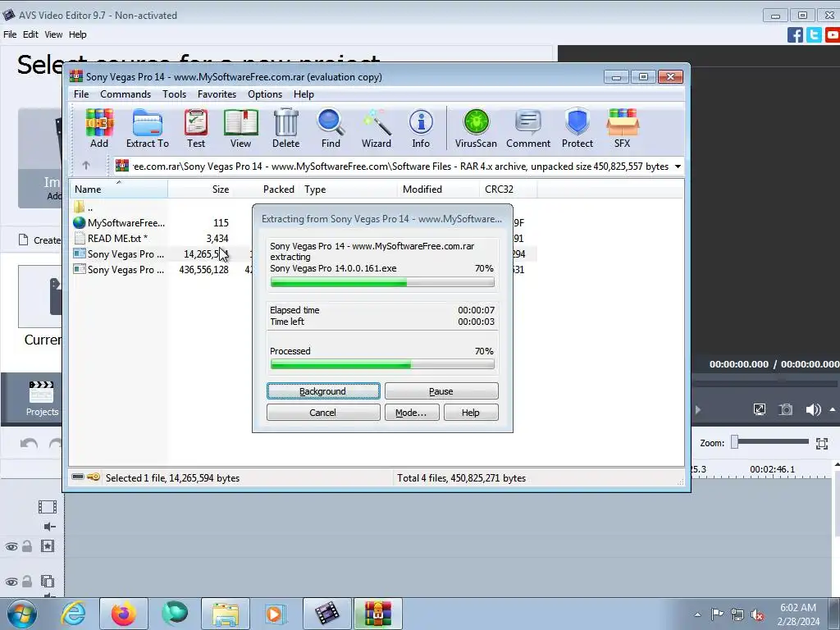Toggle lower track eye visibility
840x630 pixels.
click(x=11, y=582)
